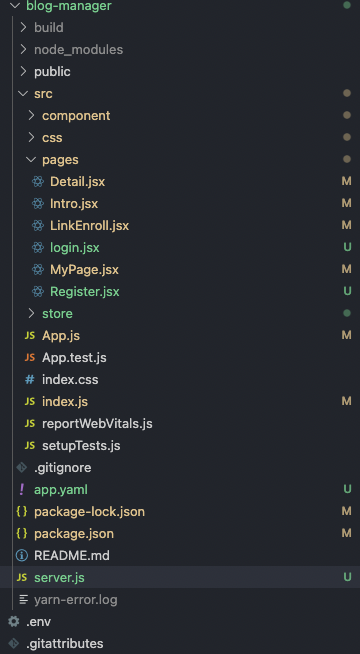This screenshot has height=654, width=360.
Task: Open the yarn-error.log file
Action: tap(76, 600)
